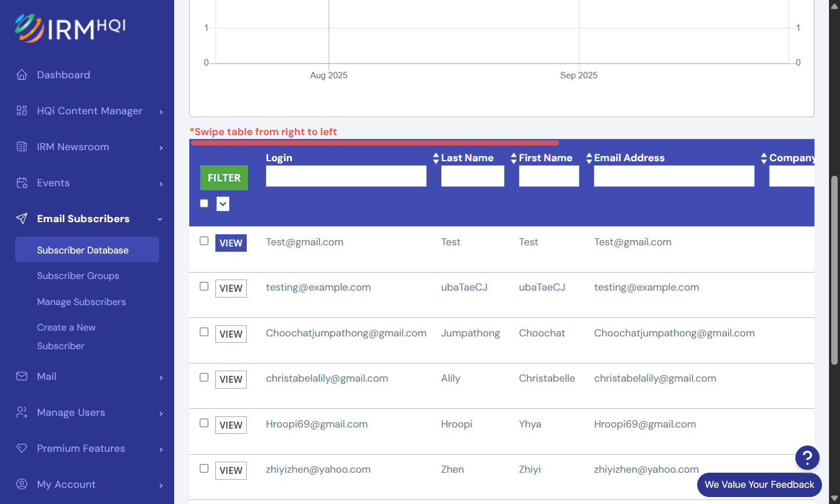Expand the Premium Features submenu chevron
Image resolution: width=840 pixels, height=504 pixels.
click(161, 449)
